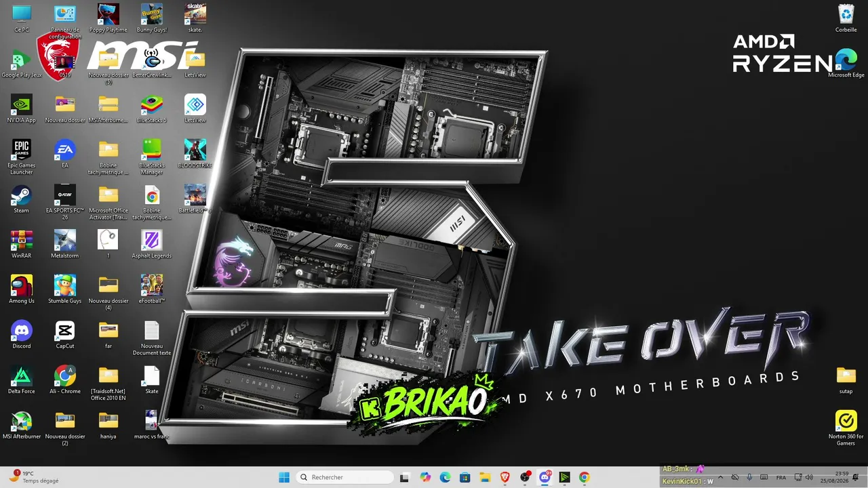Screen dimensions: 868x488
Task: Launch Brave browser from the taskbar
Action: tap(505, 477)
